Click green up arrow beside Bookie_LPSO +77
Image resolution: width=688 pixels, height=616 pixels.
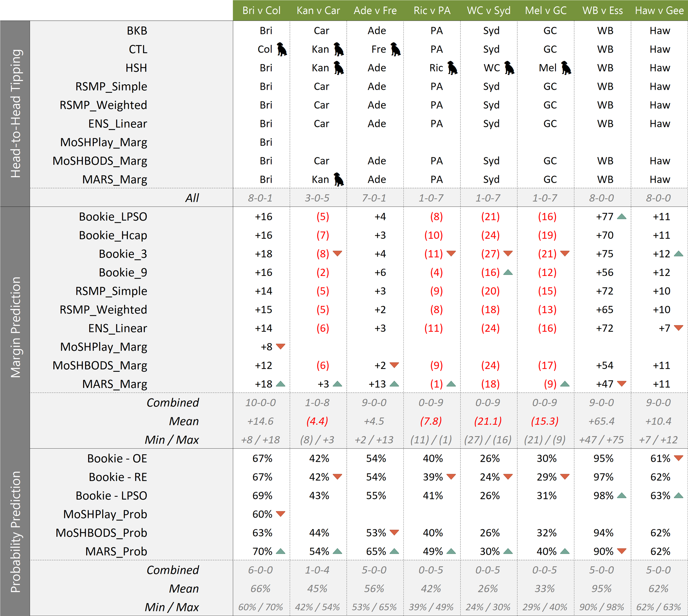tap(621, 217)
